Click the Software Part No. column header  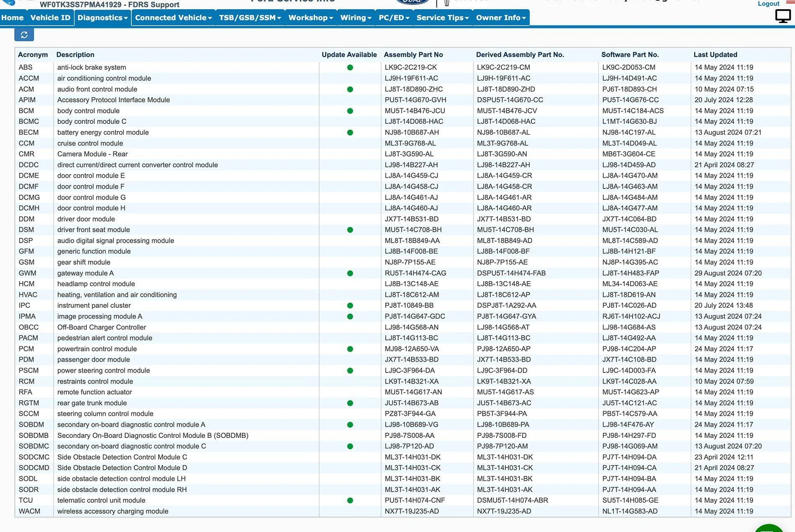[630, 55]
